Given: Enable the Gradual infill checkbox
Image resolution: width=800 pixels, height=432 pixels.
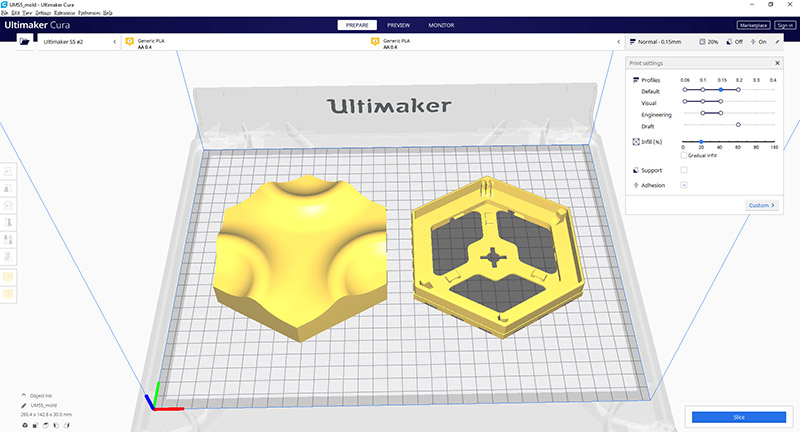Looking at the screenshot, I should (x=684, y=155).
